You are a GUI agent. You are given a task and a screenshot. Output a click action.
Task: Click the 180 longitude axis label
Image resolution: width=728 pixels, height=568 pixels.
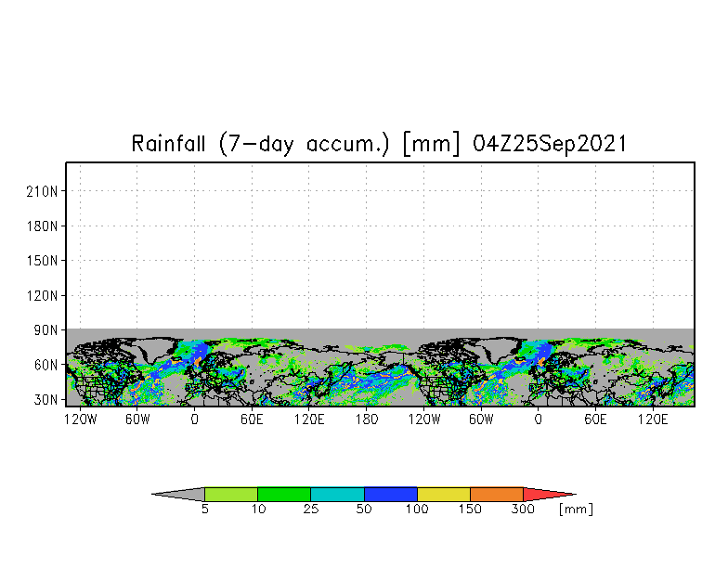366,420
